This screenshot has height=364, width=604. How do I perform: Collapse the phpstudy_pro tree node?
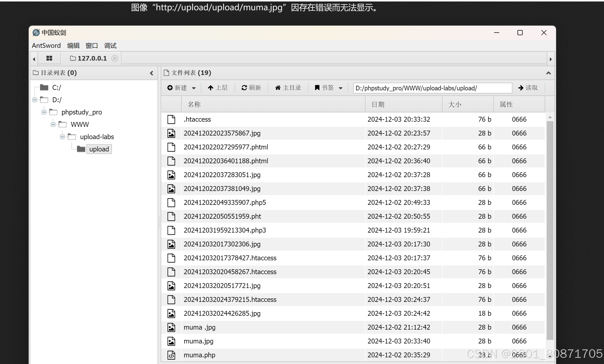(44, 112)
